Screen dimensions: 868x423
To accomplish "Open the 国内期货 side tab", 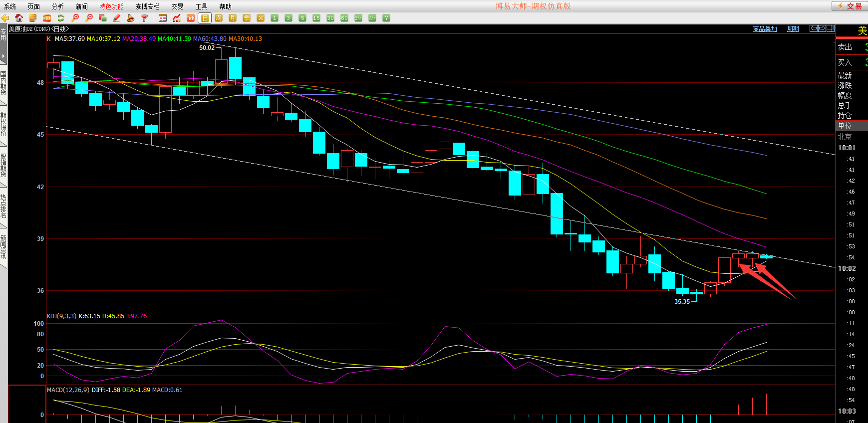I will (x=3, y=83).
